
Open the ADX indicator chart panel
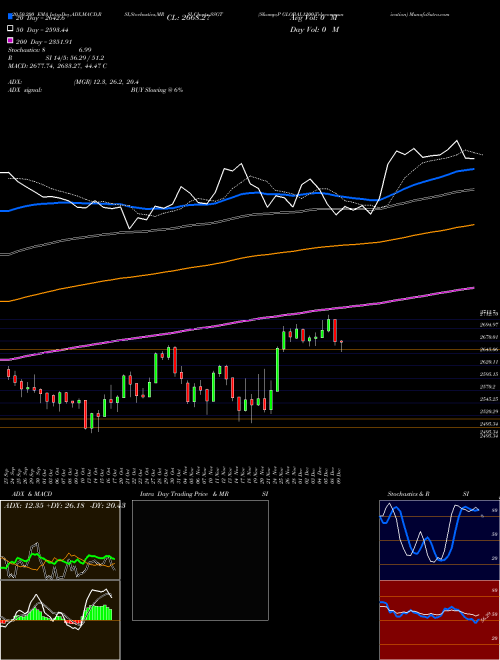point(60,540)
